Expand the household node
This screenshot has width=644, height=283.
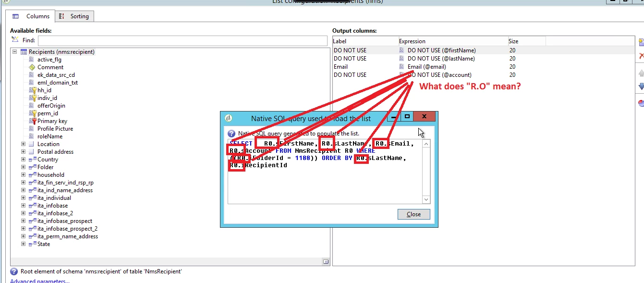23,175
